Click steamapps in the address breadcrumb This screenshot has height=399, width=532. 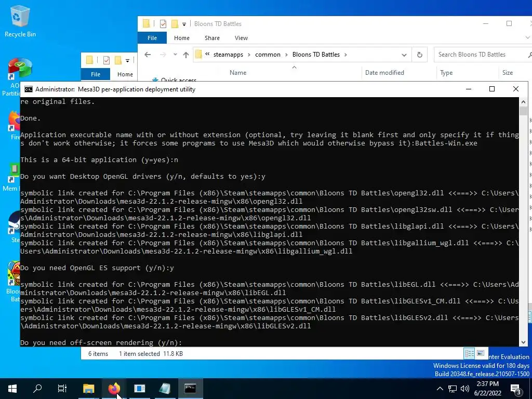[x=228, y=55]
